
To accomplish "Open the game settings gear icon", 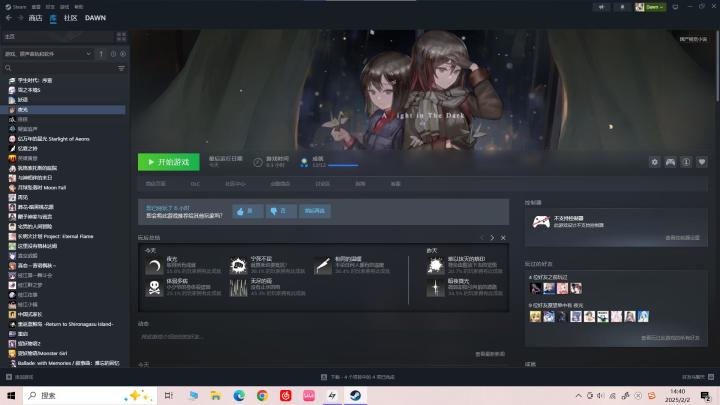I will tap(654, 162).
